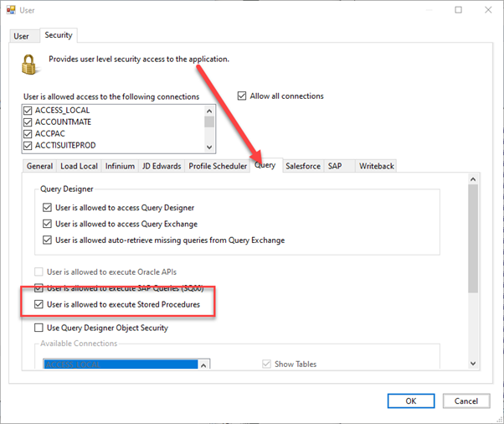504x424 pixels.
Task: Select the Query sub-tab
Action: [266, 165]
